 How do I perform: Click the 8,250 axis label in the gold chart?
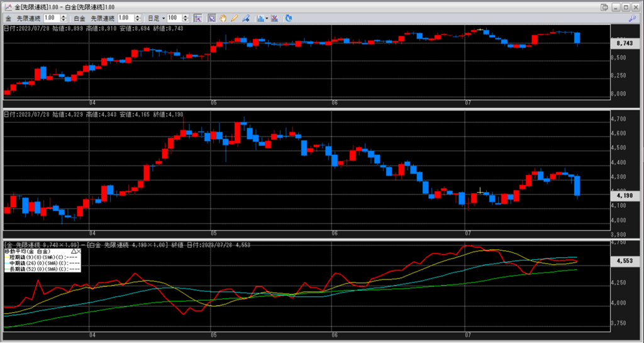[619, 76]
